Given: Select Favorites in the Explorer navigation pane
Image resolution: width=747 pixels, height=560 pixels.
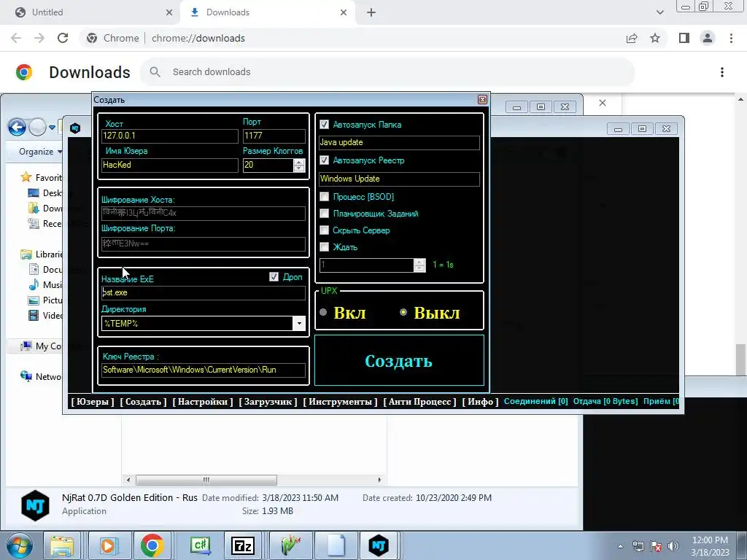Looking at the screenshot, I should (42, 178).
